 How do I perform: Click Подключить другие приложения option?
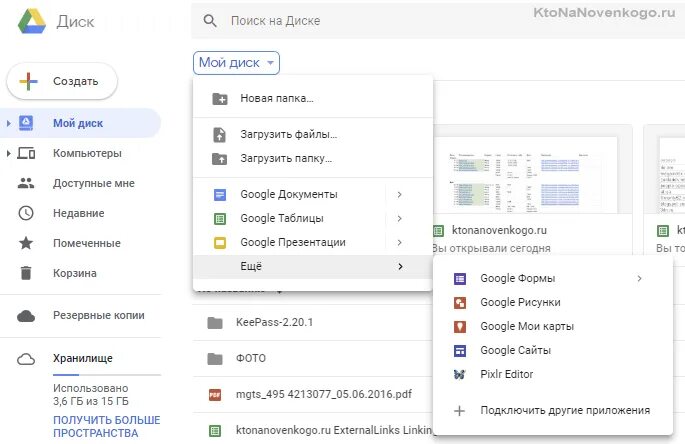(x=565, y=410)
